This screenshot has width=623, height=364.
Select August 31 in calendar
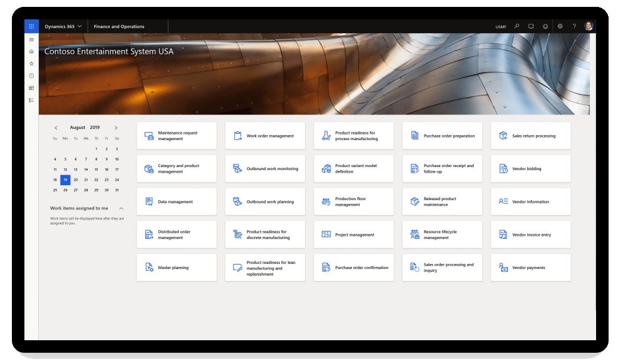pyautogui.click(x=117, y=190)
